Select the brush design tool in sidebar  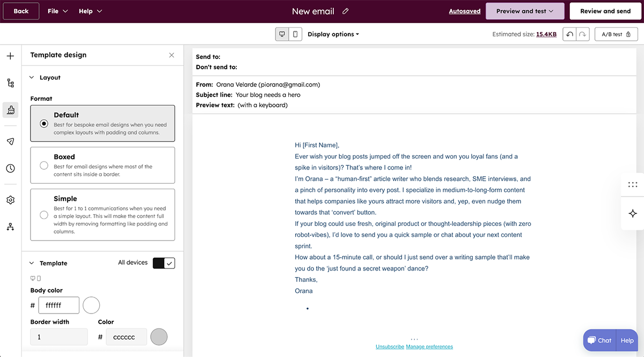coord(10,110)
